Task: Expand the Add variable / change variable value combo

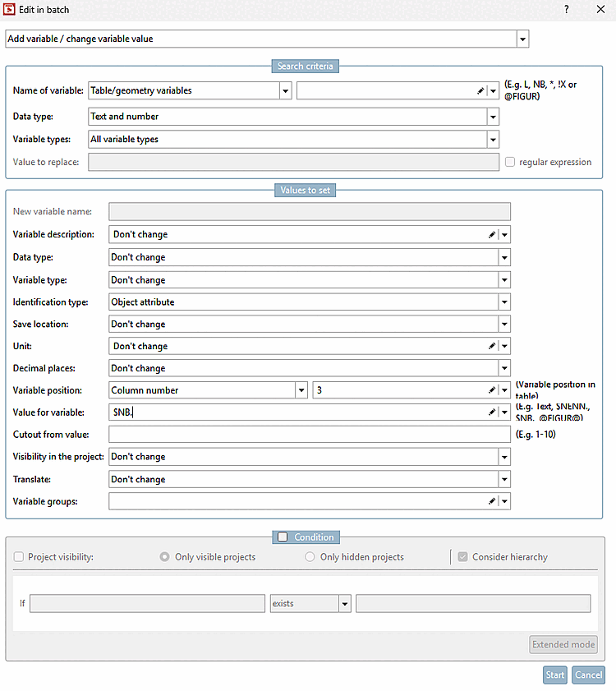Action: pos(522,39)
